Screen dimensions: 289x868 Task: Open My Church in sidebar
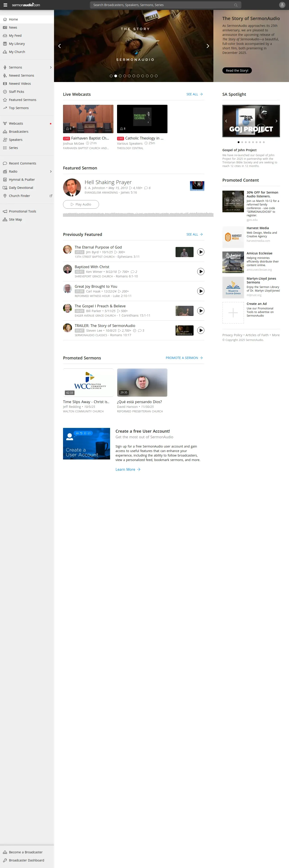[27, 52]
